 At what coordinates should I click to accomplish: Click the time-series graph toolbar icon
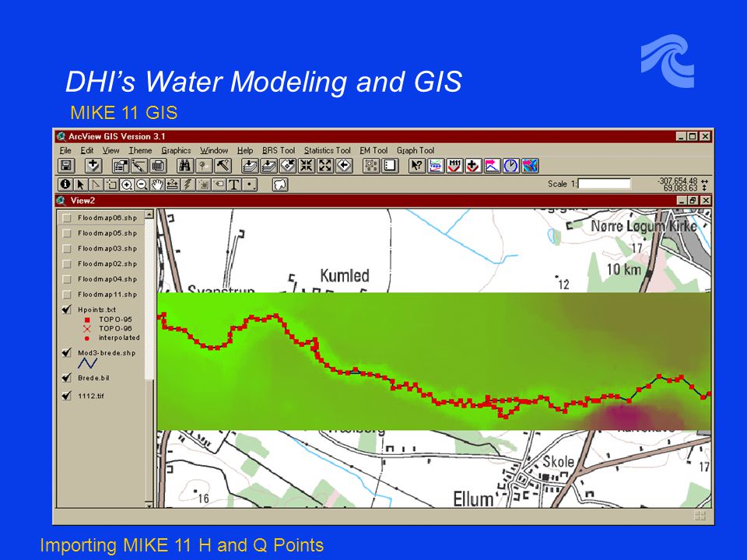pos(436,166)
